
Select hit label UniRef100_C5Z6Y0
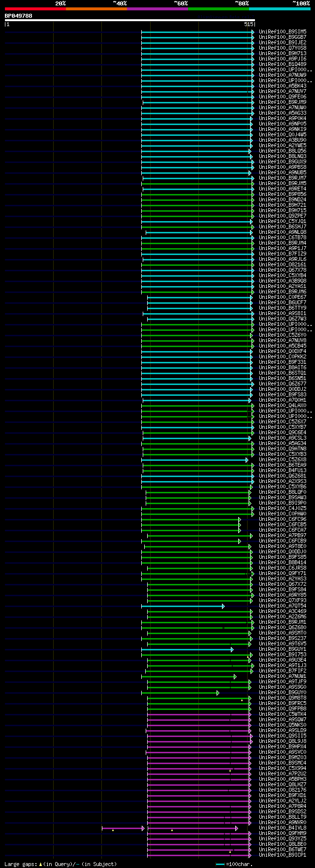click(x=283, y=335)
